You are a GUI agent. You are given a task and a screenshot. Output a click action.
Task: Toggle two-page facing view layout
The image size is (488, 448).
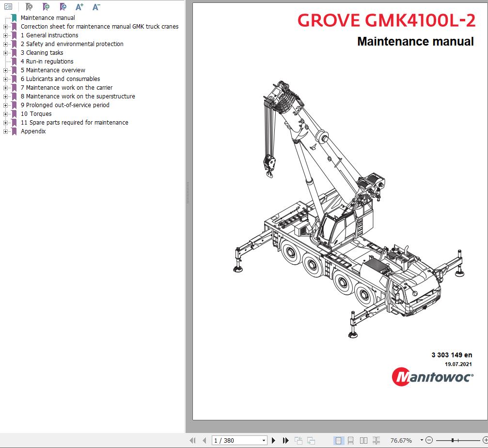pos(363,440)
